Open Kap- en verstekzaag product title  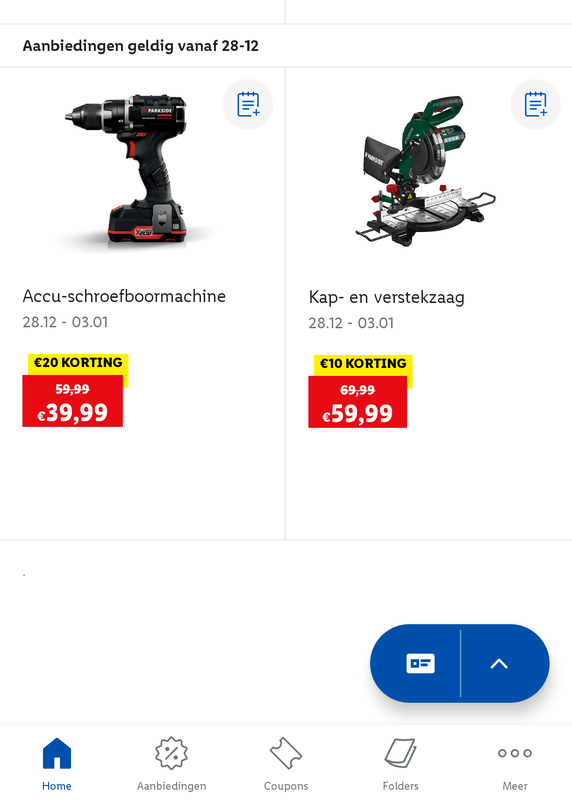pos(386,297)
